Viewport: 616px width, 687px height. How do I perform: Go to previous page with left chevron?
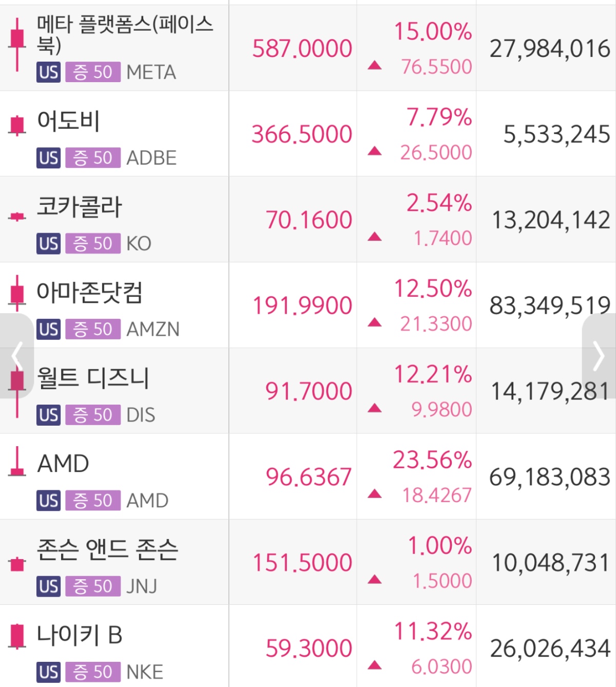click(x=16, y=356)
